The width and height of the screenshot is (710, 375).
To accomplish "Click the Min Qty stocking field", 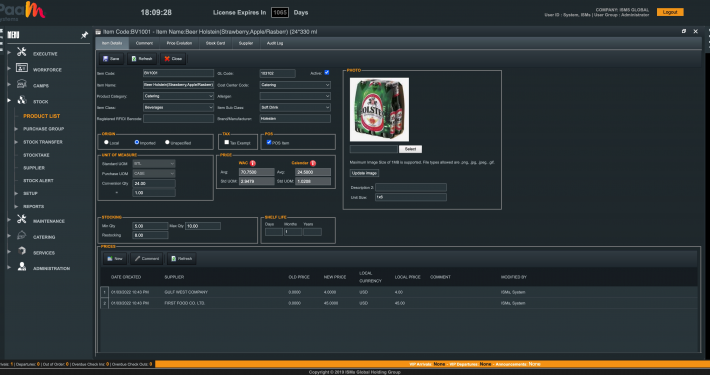I will [150, 226].
